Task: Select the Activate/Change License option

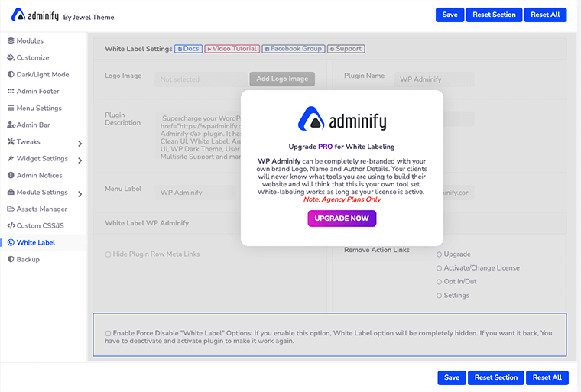Action: (439, 268)
